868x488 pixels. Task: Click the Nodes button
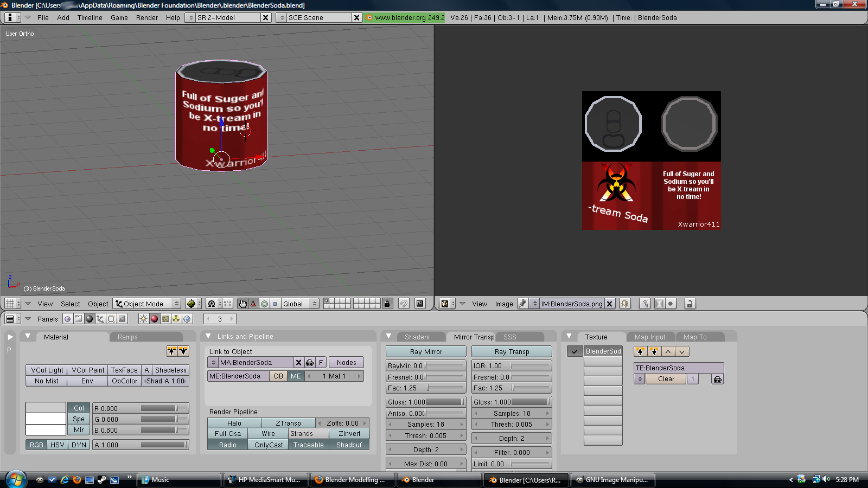(x=346, y=362)
